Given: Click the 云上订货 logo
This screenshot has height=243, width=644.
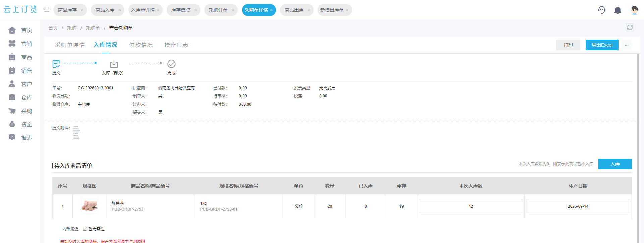Looking at the screenshot, I should click(x=20, y=10).
